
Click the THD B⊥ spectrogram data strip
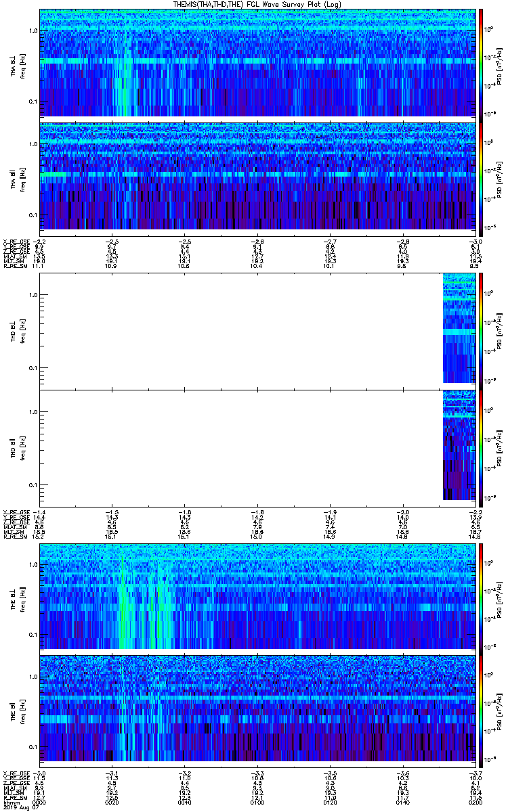tap(459, 328)
